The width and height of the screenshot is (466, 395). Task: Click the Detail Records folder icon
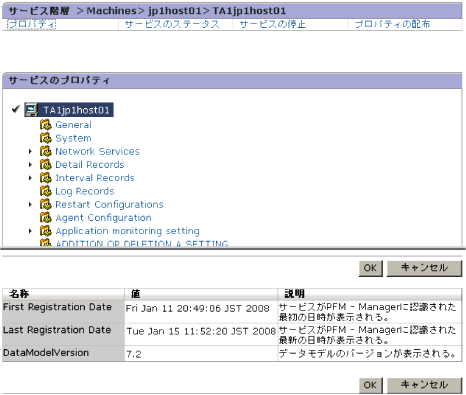[x=46, y=165]
